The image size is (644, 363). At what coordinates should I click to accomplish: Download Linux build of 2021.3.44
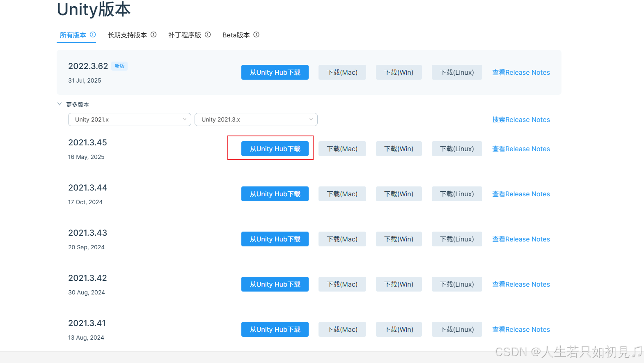coord(457,194)
